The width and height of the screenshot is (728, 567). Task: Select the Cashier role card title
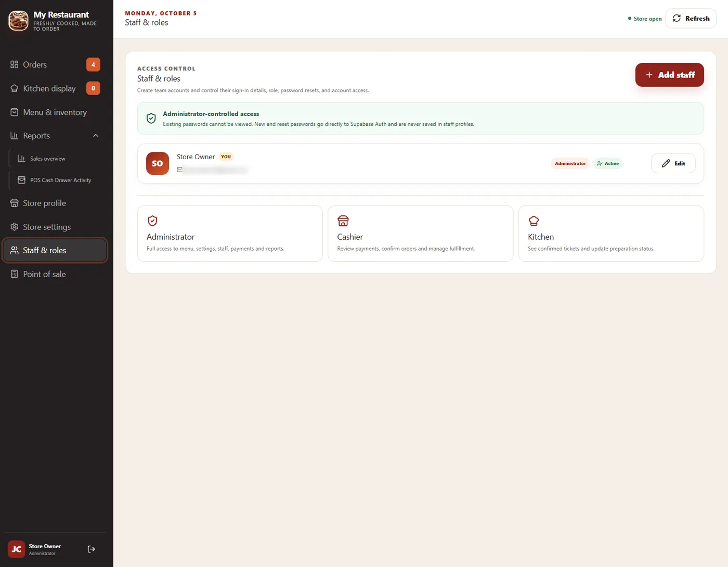[350, 237]
